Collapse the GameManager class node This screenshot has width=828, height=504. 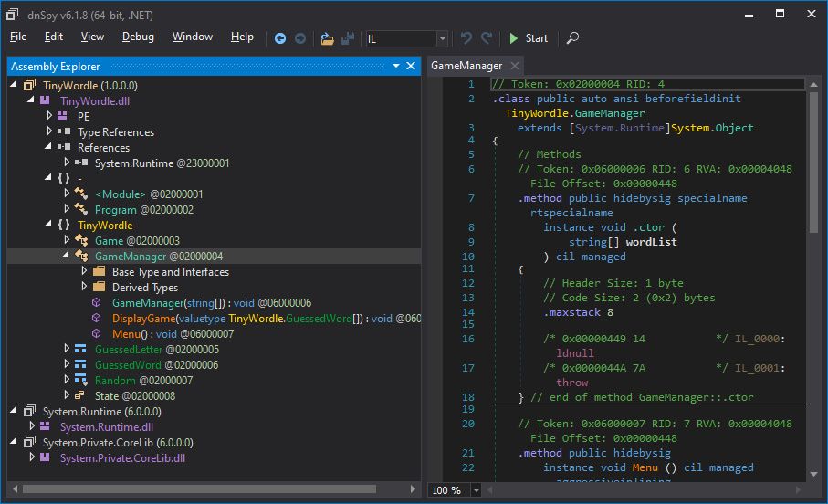click(x=68, y=257)
